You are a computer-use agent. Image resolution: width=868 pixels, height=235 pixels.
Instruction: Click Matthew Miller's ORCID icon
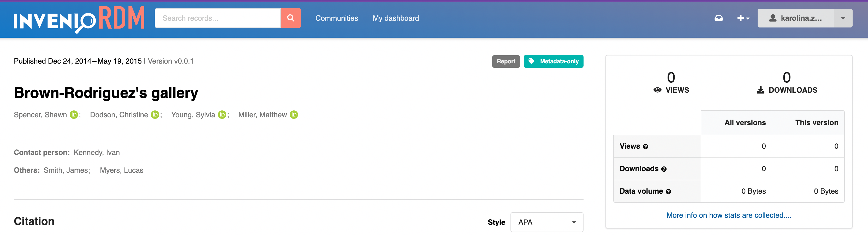[294, 115]
